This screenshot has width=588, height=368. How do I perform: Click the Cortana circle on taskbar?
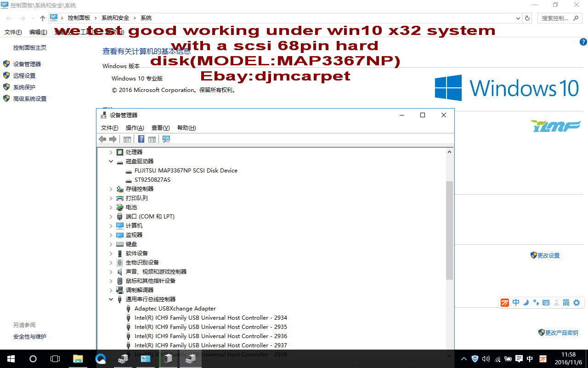tap(33, 359)
